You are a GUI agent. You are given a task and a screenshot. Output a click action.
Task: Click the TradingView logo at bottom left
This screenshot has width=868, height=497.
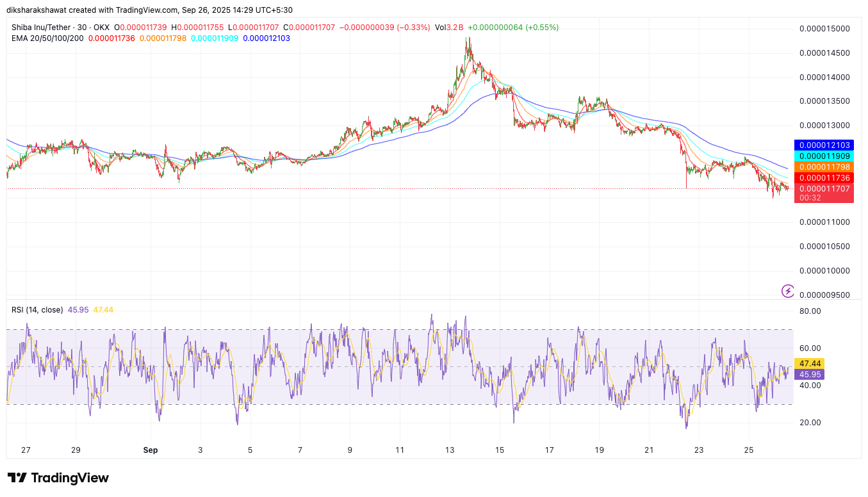[x=58, y=478]
